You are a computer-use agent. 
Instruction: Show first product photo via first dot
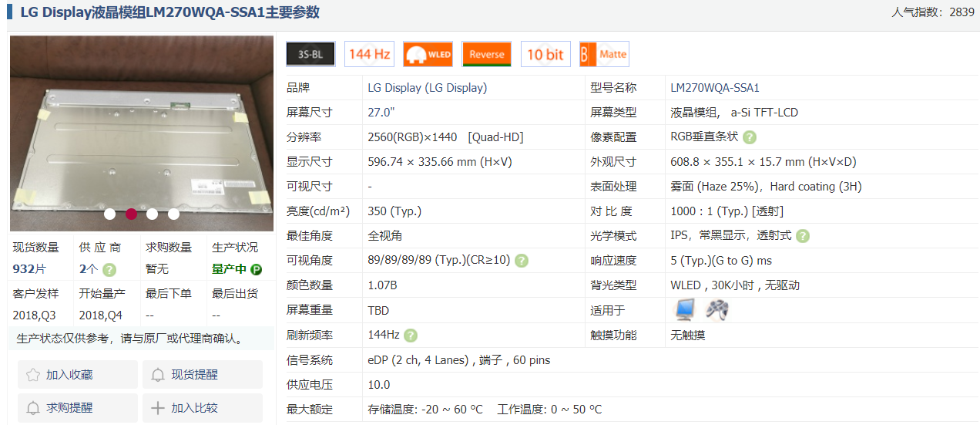tap(109, 214)
